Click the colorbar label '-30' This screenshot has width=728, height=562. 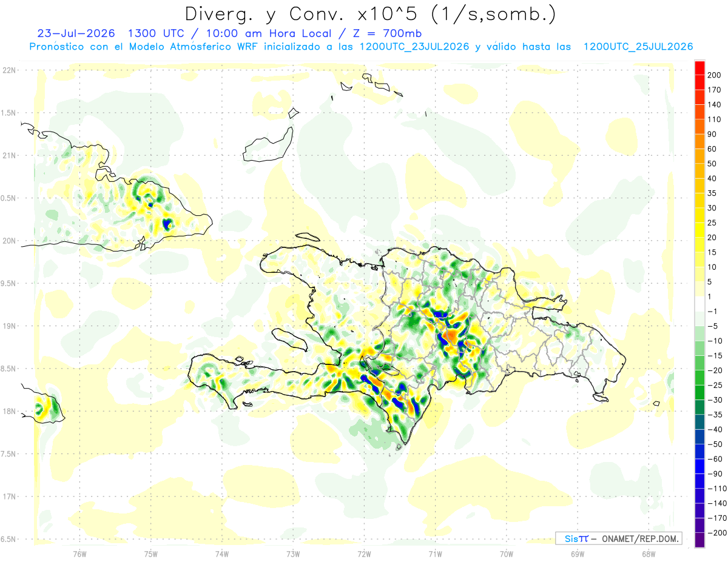715,400
